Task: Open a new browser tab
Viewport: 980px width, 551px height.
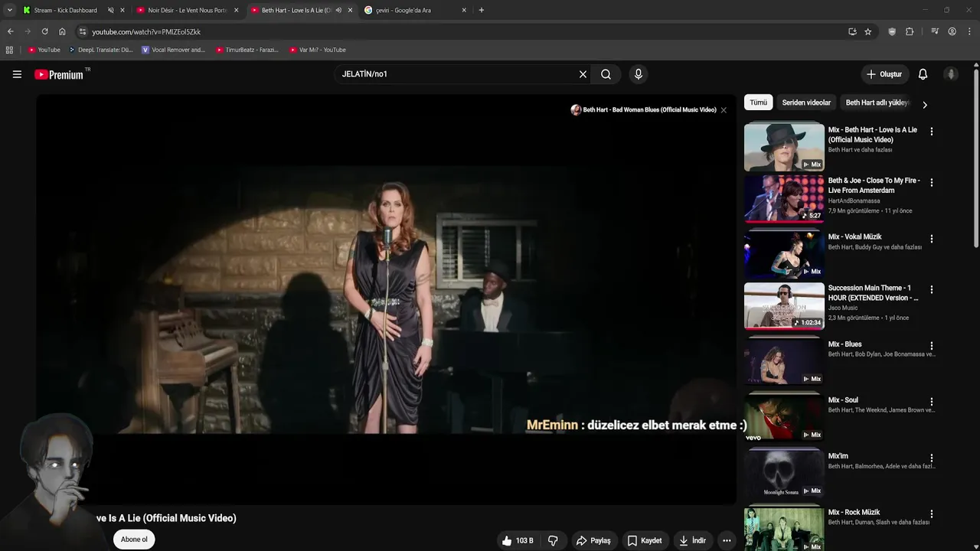Action: (482, 10)
